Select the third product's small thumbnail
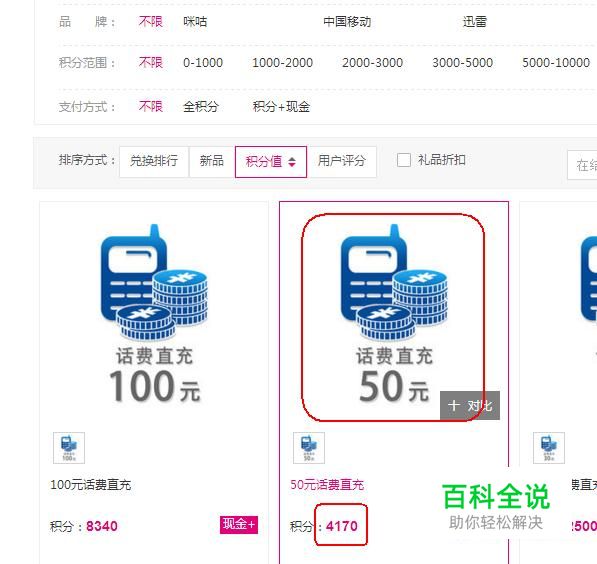Image resolution: width=597 pixels, height=564 pixels. point(549,448)
